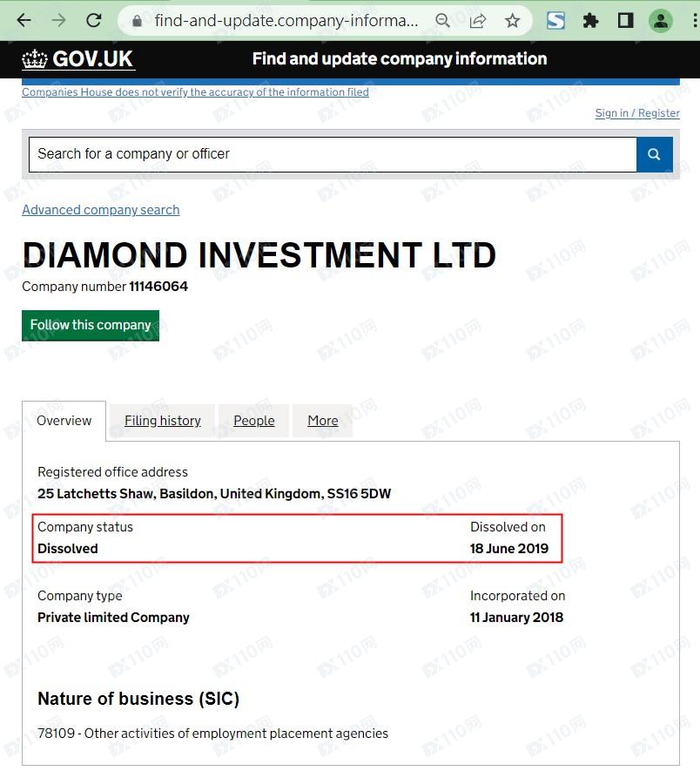
Task: Click the S extension icon
Action: (x=555, y=20)
